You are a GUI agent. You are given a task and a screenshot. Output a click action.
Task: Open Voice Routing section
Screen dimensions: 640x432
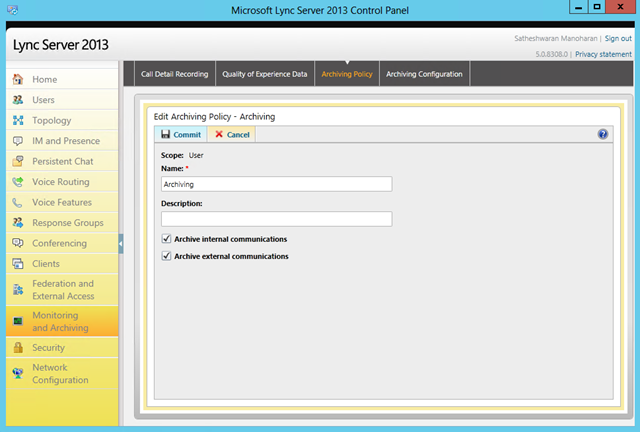click(x=62, y=182)
